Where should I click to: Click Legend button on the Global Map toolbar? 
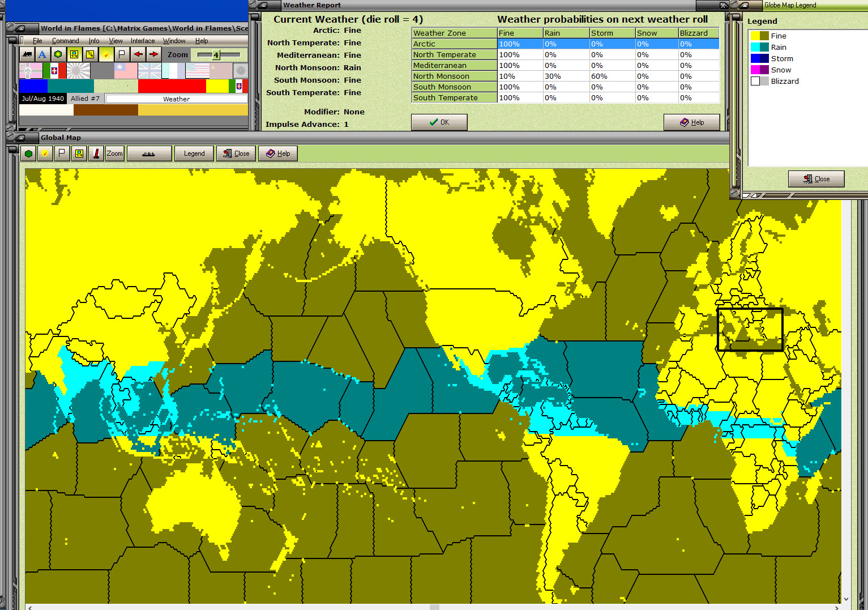(194, 153)
